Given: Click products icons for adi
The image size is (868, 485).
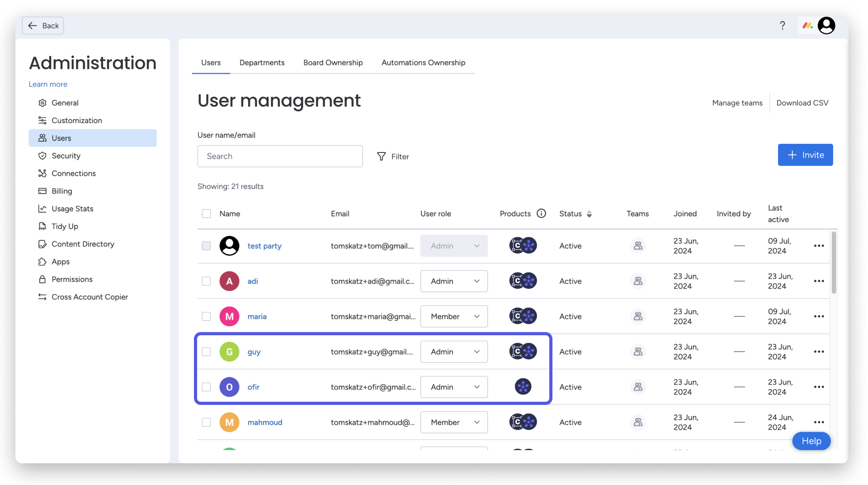Looking at the screenshot, I should pyautogui.click(x=523, y=281).
